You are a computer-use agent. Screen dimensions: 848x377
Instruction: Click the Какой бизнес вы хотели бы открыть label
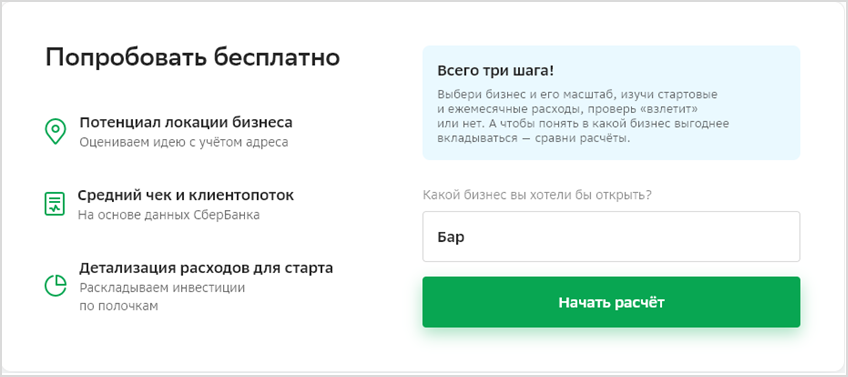[538, 195]
